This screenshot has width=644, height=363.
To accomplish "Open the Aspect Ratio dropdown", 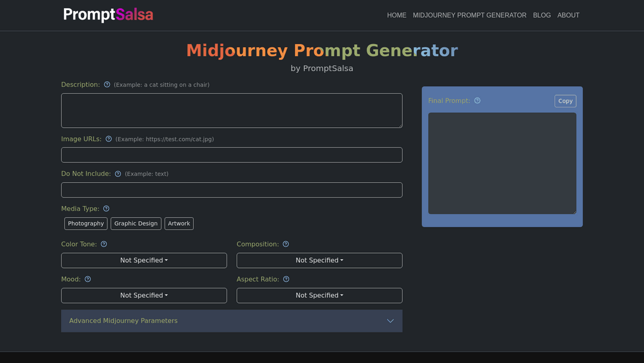I will pyautogui.click(x=320, y=296).
